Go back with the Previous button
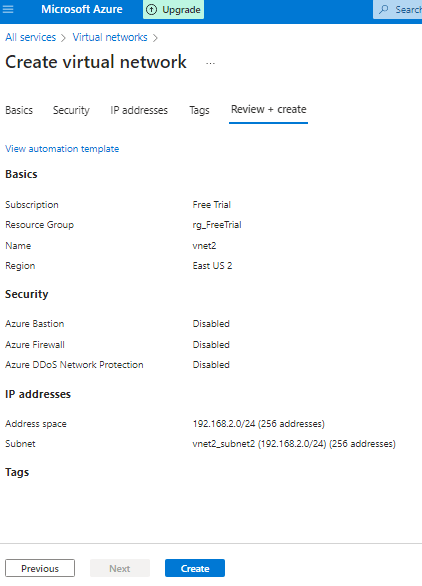 click(40, 568)
